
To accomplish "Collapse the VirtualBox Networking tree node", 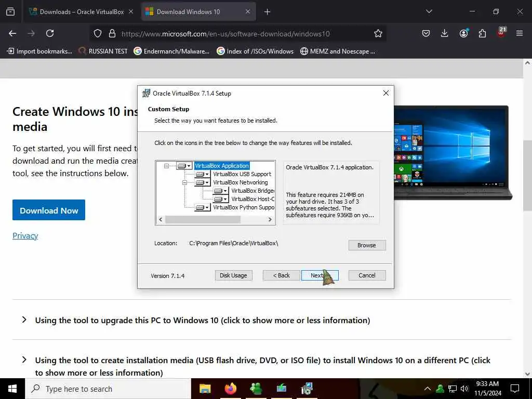I will pyautogui.click(x=184, y=182).
